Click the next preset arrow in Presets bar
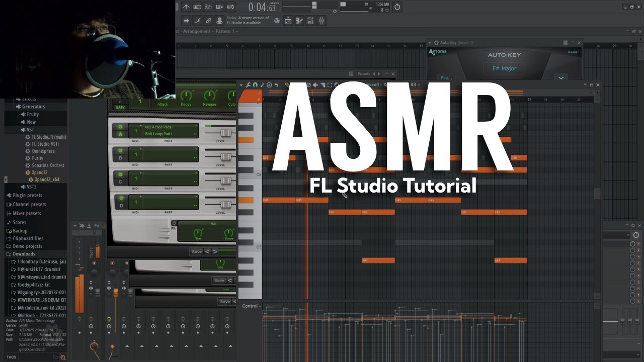The width and height of the screenshot is (644, 362). tap(379, 74)
